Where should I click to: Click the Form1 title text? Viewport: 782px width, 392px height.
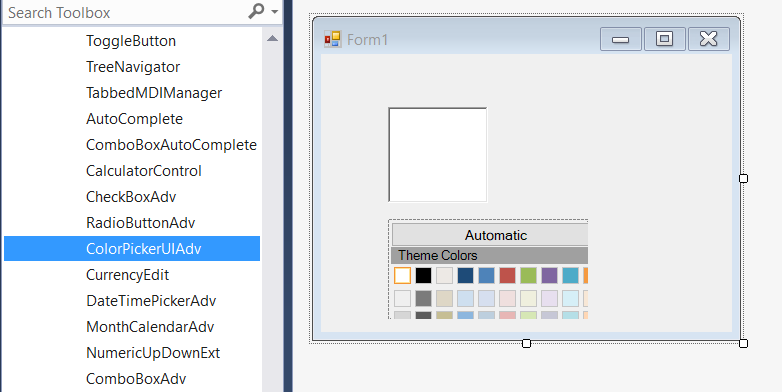tap(367, 40)
